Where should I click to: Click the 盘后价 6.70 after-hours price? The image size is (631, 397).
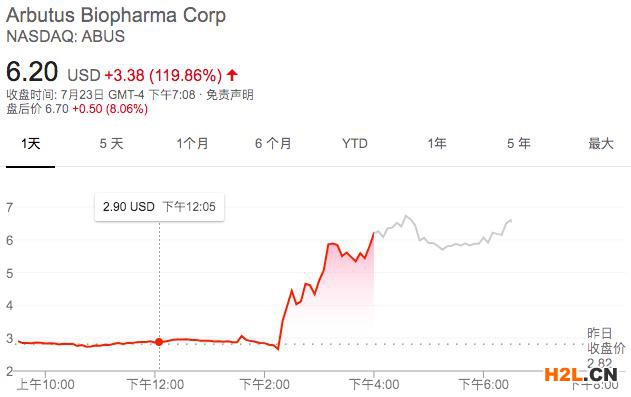[x=37, y=109]
